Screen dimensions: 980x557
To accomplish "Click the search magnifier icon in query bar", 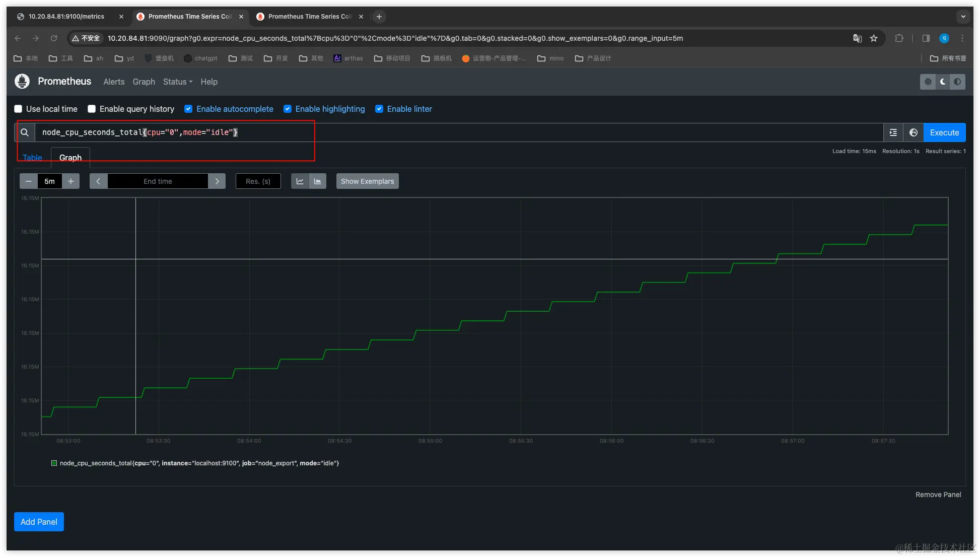I will click(x=24, y=132).
